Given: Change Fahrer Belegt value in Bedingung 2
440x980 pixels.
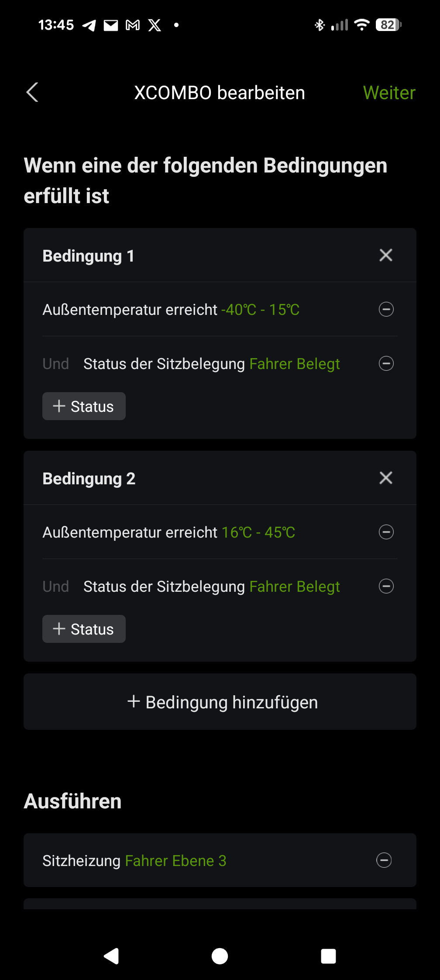Looking at the screenshot, I should pyautogui.click(x=295, y=587).
